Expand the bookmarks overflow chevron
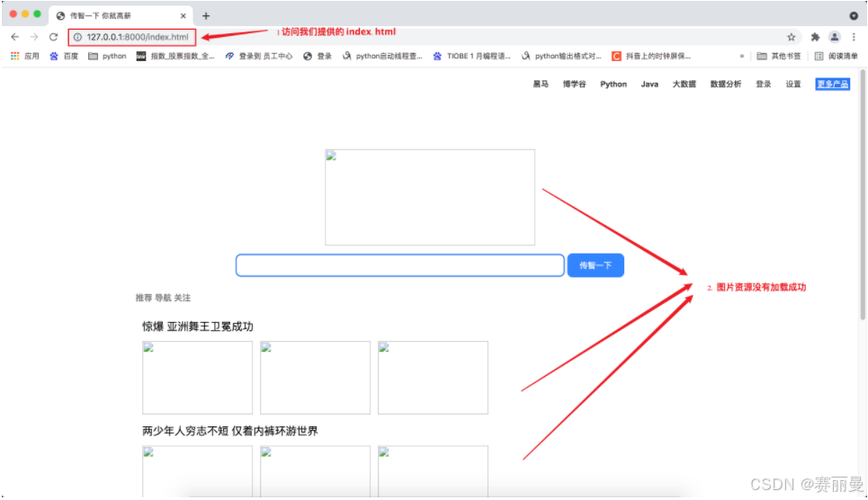This screenshot has height=500, width=868. click(x=742, y=56)
